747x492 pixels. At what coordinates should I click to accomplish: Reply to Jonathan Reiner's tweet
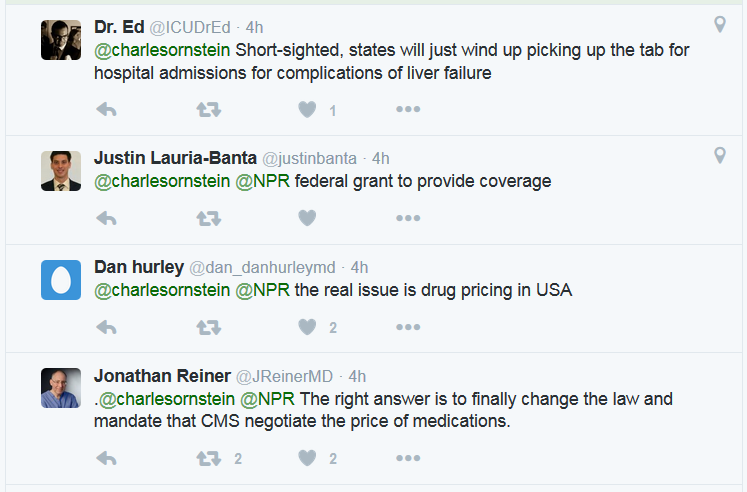coord(106,458)
